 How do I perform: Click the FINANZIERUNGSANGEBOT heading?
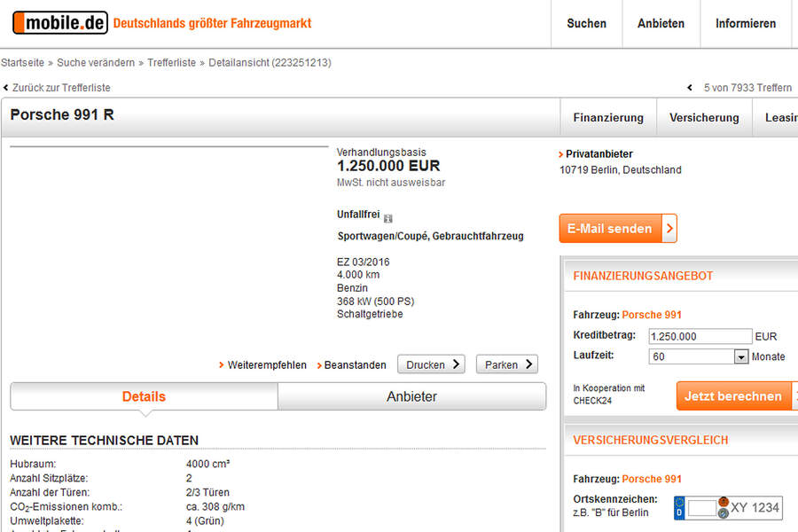[x=643, y=276]
